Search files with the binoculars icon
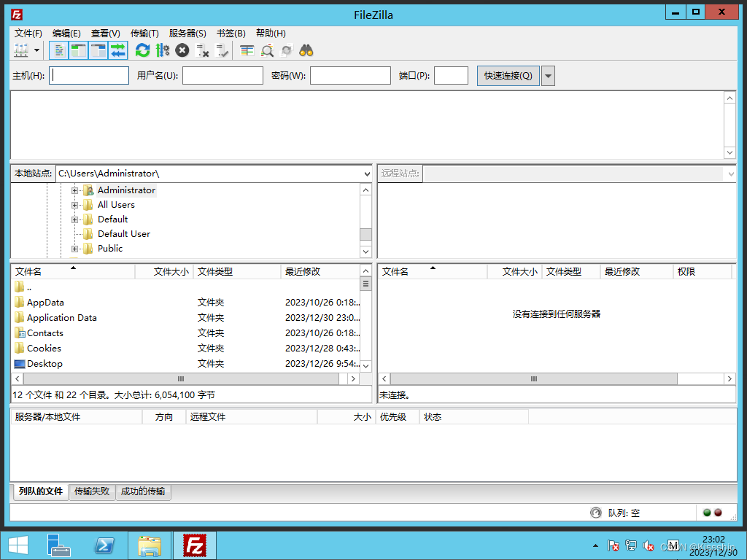This screenshot has width=747, height=560. 306,50
